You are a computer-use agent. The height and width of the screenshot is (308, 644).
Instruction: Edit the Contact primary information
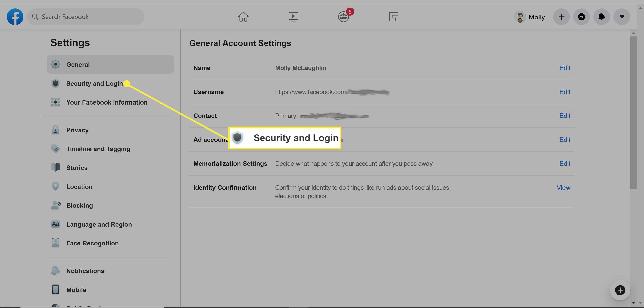pyautogui.click(x=564, y=115)
